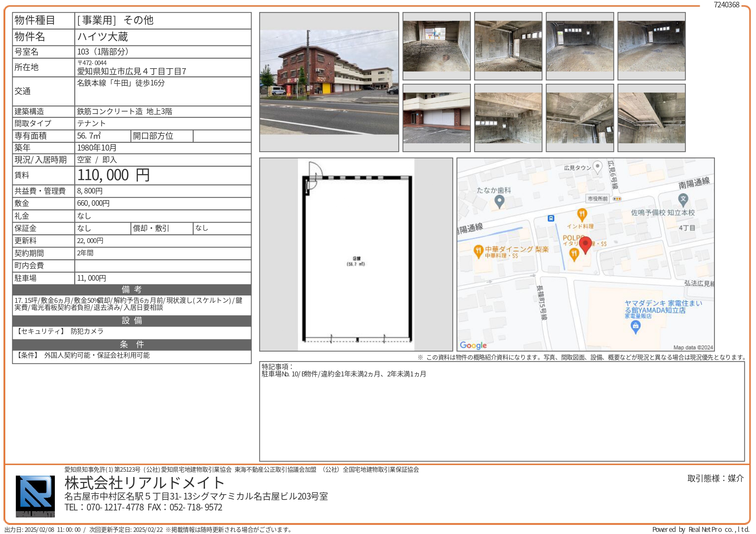The width and height of the screenshot is (756, 534).
Task: Click the 物件種目 value [事業用] その他
Action: [115, 20]
